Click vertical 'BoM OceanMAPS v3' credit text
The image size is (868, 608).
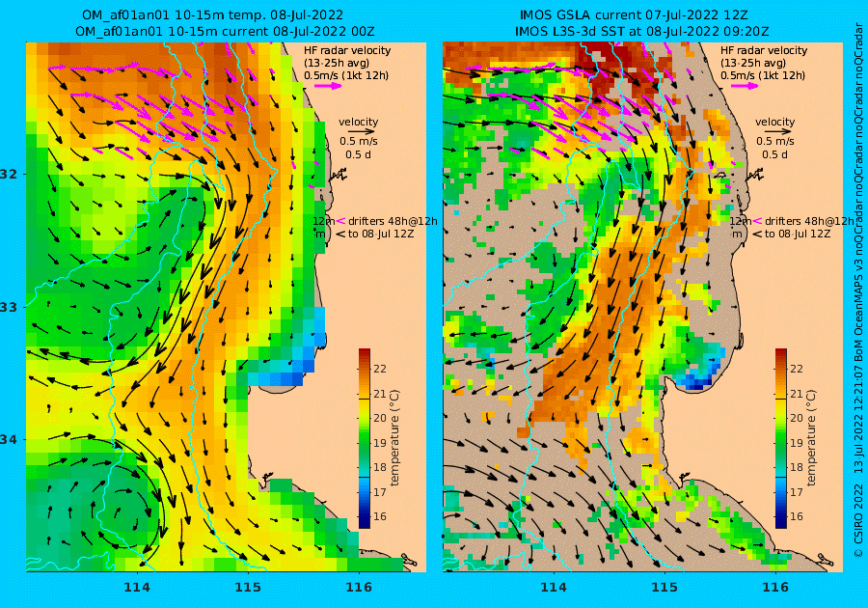pyautogui.click(x=858, y=310)
